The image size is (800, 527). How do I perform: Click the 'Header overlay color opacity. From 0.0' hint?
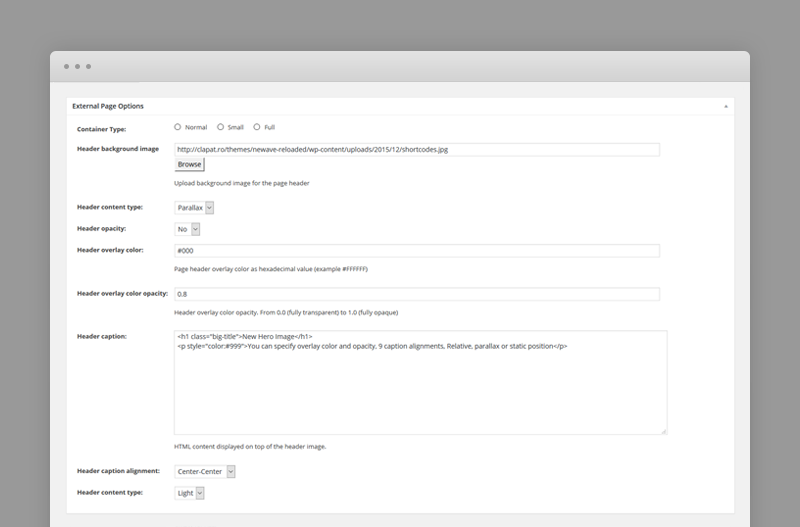pyautogui.click(x=286, y=312)
